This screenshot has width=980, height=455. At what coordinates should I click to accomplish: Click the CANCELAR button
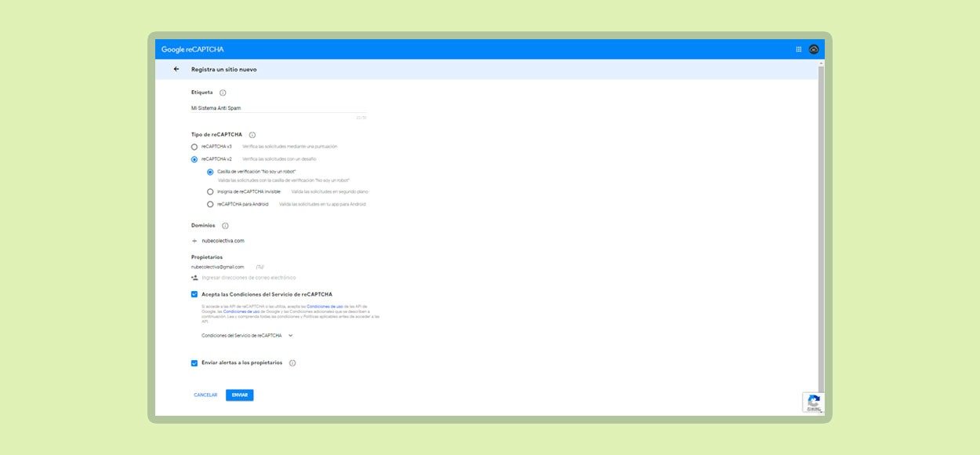205,395
